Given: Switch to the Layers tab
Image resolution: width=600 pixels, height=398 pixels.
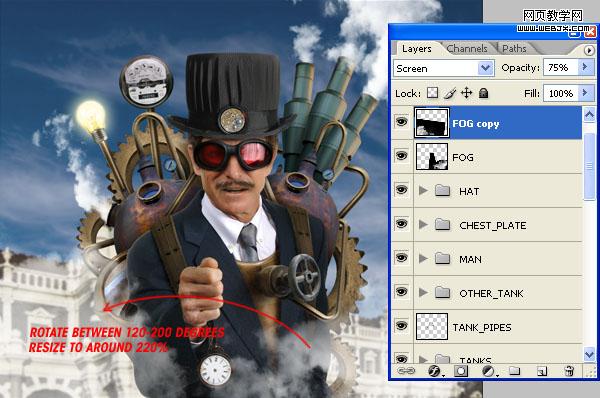Looking at the screenshot, I should pos(417,49).
